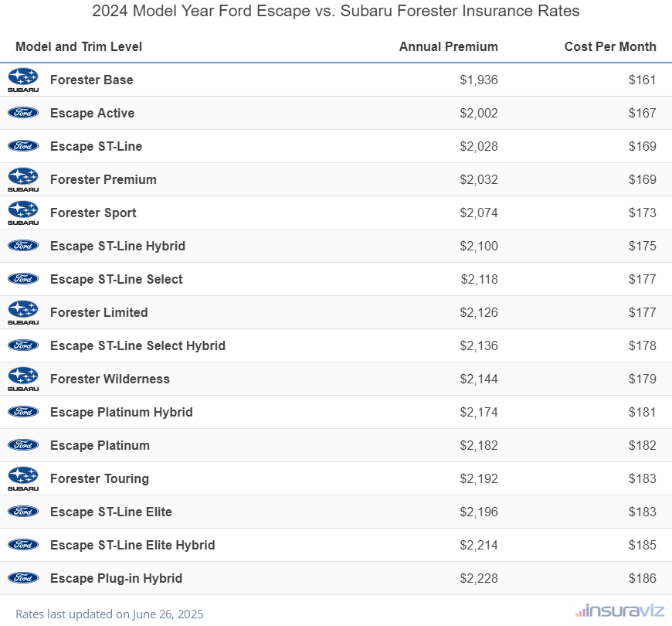Click the $2,144 annual premium value

click(x=479, y=379)
